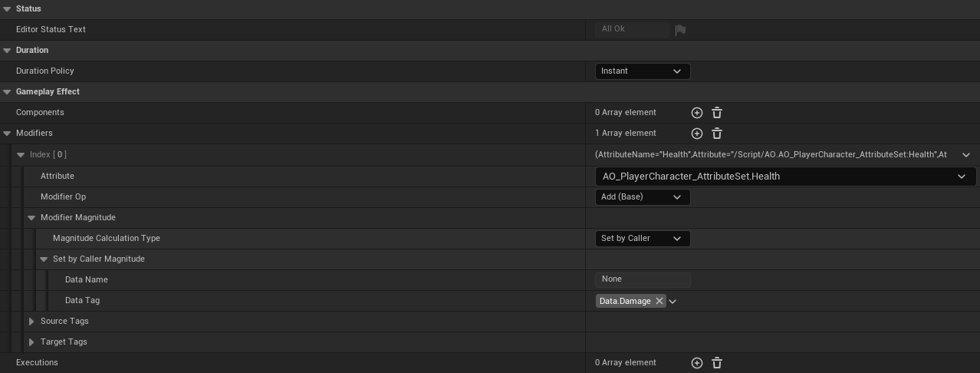Click the Data Name label

(x=87, y=279)
